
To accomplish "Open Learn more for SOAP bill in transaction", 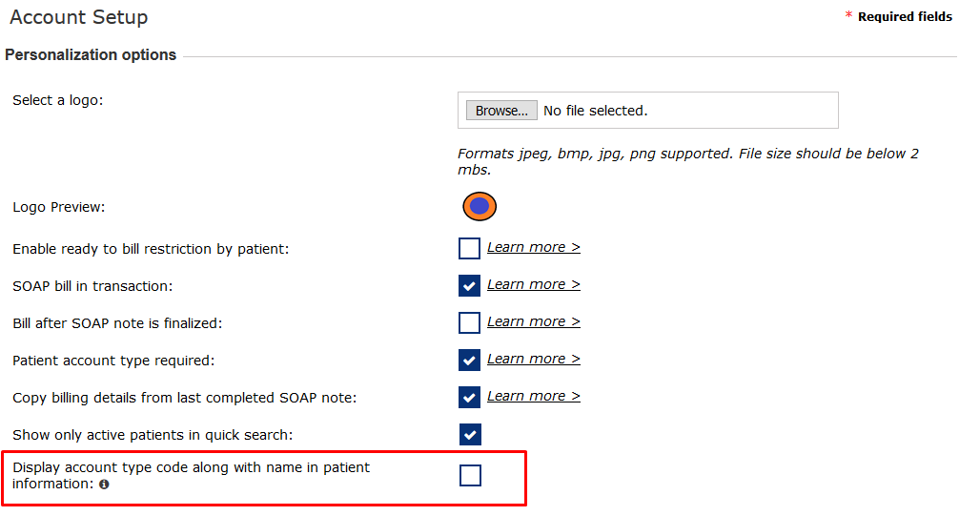I will tap(533, 284).
